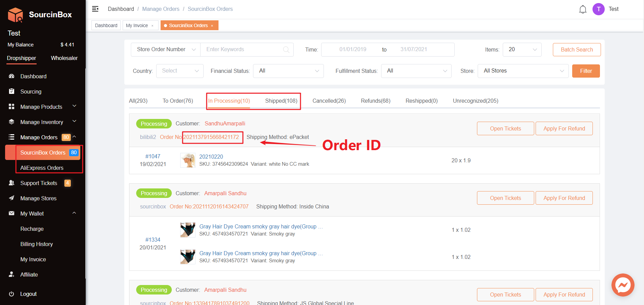The width and height of the screenshot is (644, 305).
Task: Click the search magnifier in keywords field
Action: 286,49
